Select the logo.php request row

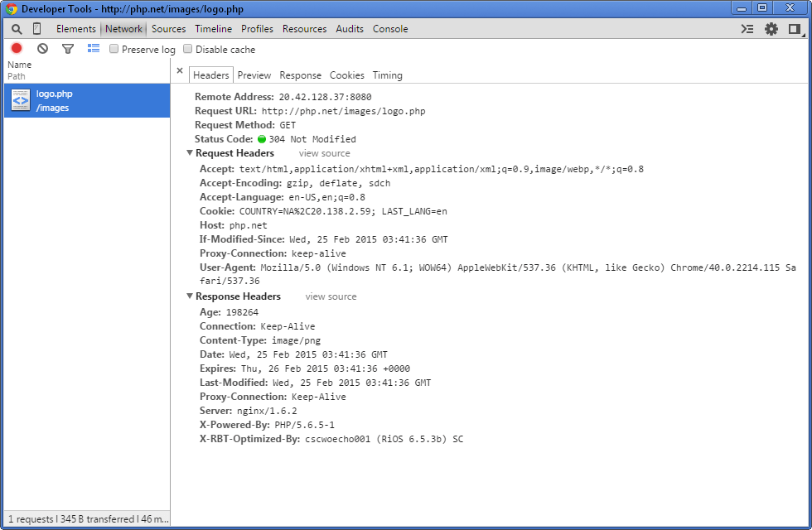pos(87,101)
